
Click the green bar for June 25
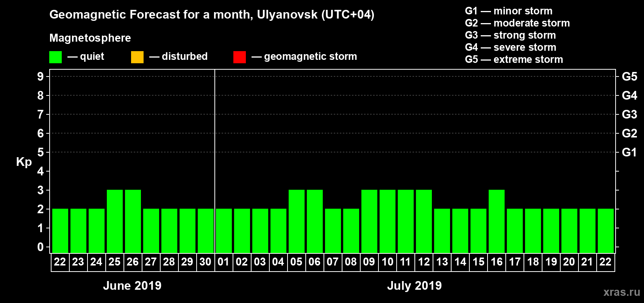tap(115, 221)
